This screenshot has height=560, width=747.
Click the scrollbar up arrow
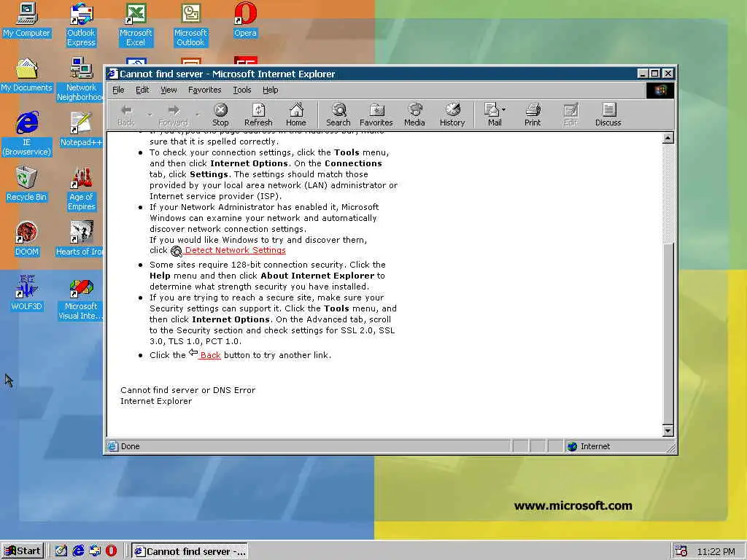(668, 138)
